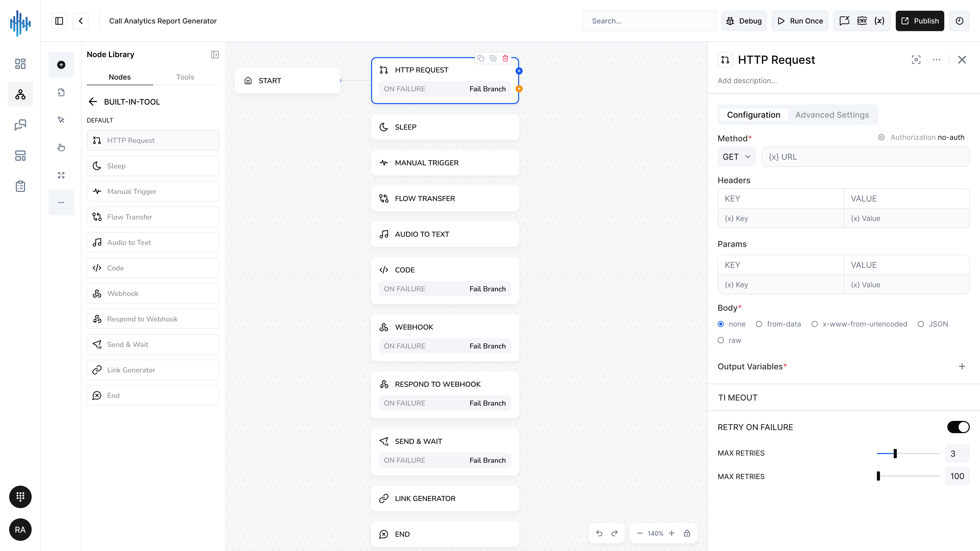Select the JSON body option
The image size is (980, 551).
(x=921, y=324)
